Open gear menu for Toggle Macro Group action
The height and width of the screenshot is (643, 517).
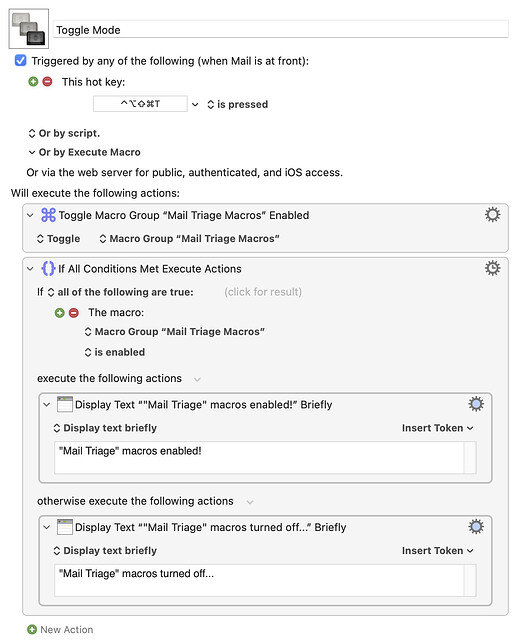pos(492,214)
